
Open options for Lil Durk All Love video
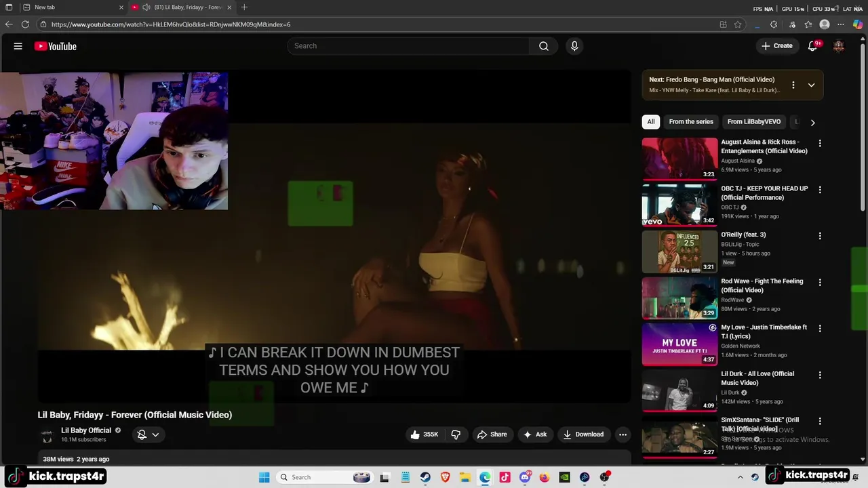point(820,375)
